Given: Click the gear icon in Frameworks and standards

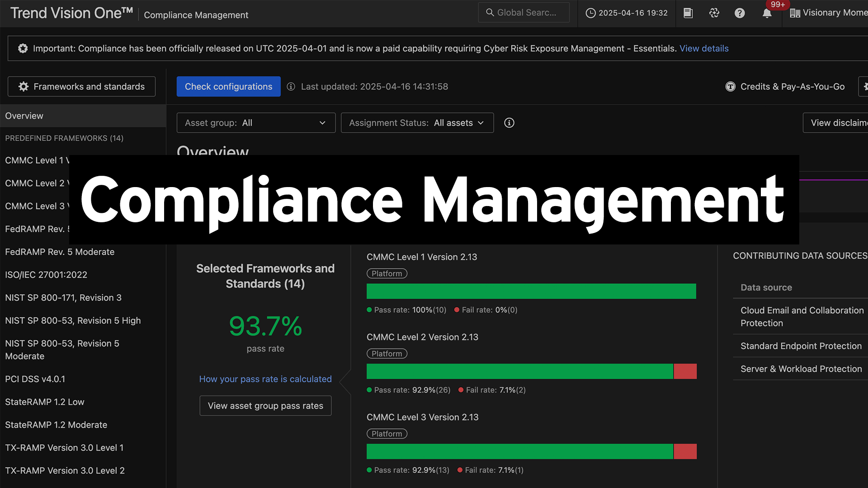Looking at the screenshot, I should (x=24, y=86).
